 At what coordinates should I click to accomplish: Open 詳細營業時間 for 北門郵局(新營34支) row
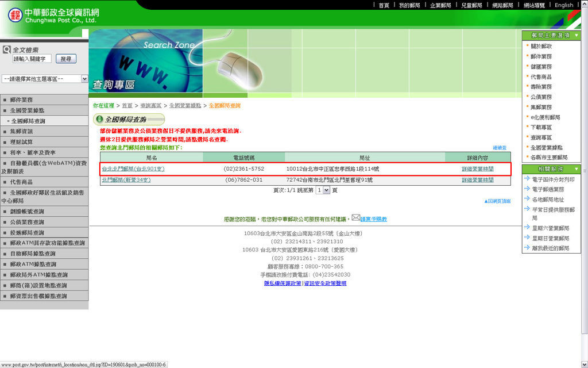tap(477, 180)
